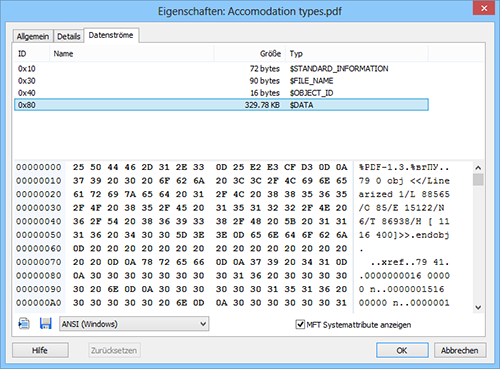Select the Datenströme tab
This screenshot has width=500, height=369.
(111, 35)
